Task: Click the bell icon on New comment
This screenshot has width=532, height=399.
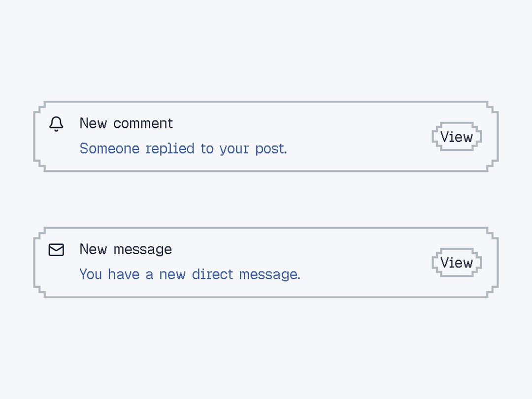Action: [x=56, y=124]
